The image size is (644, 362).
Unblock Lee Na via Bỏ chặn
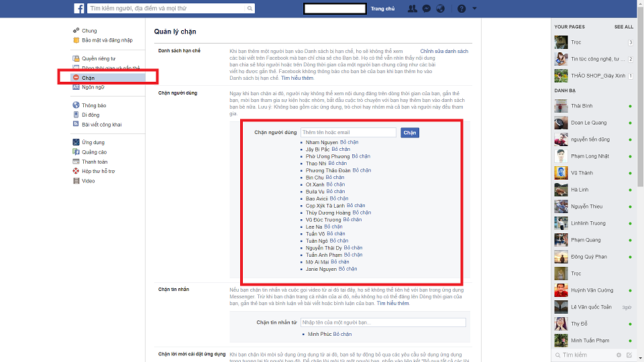[x=333, y=227]
